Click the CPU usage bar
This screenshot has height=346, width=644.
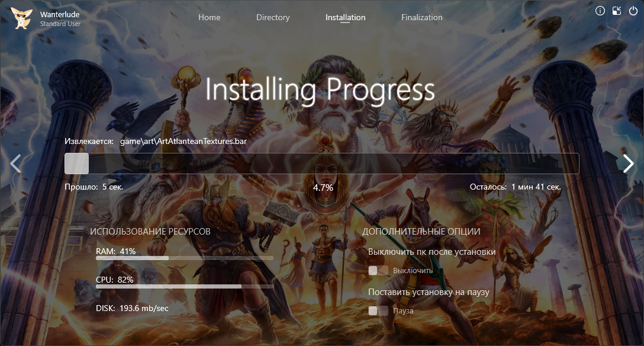coord(184,286)
